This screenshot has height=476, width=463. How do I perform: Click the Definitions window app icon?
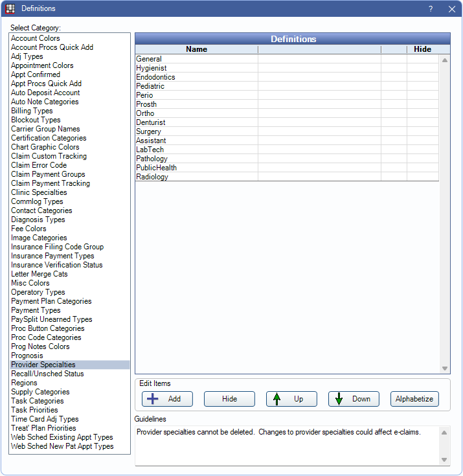point(10,9)
